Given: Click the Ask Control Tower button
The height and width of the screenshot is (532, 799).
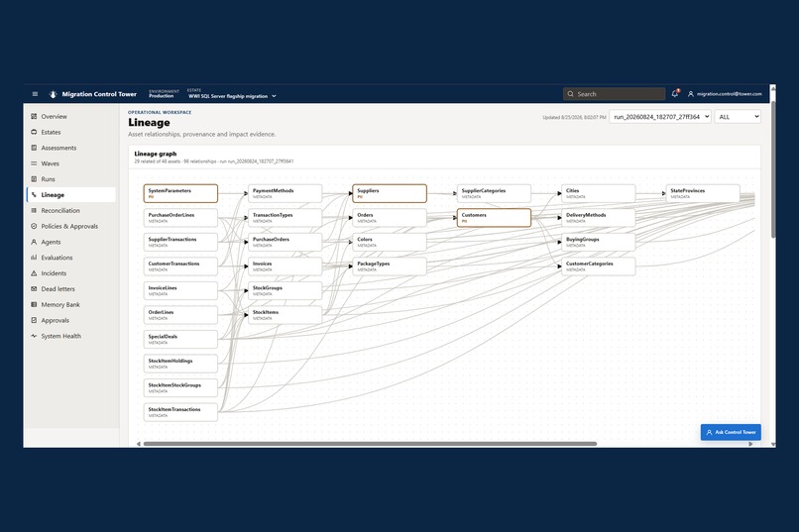Looking at the screenshot, I should coord(731,432).
